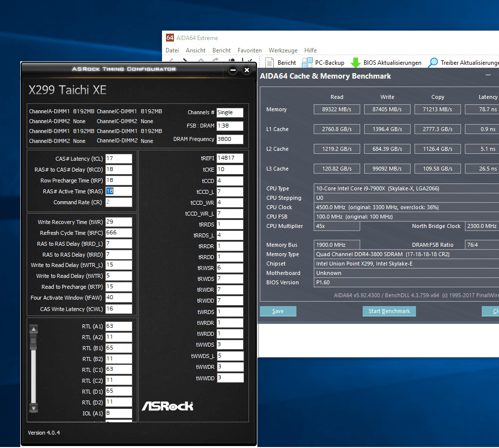
Task: Open the Werkzeuge menu in AIDA64
Action: tap(283, 50)
